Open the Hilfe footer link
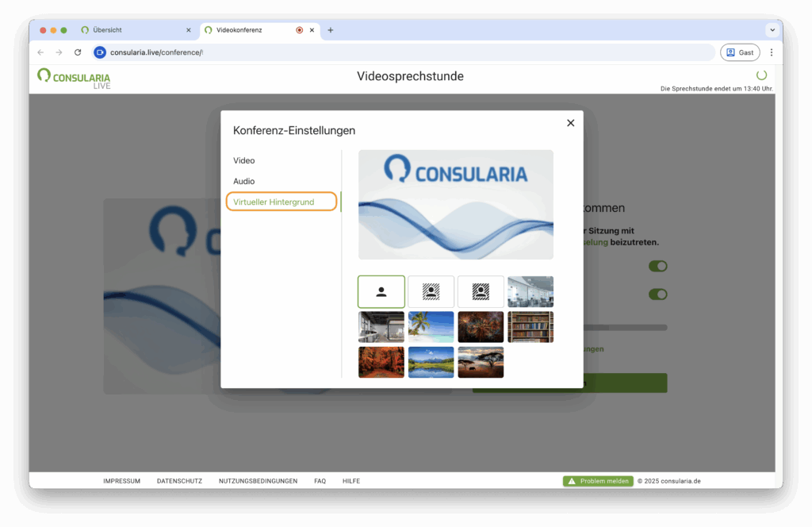The width and height of the screenshot is (812, 527). (x=351, y=481)
